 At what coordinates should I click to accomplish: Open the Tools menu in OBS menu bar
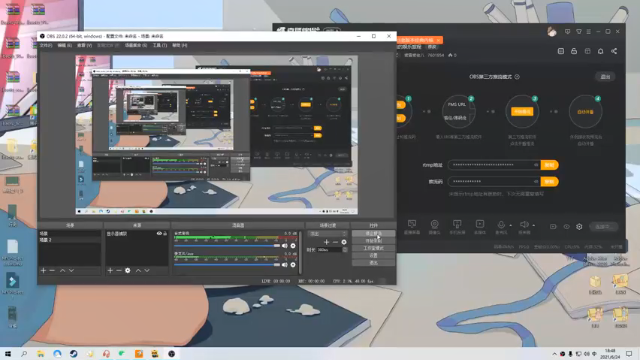coord(160,45)
